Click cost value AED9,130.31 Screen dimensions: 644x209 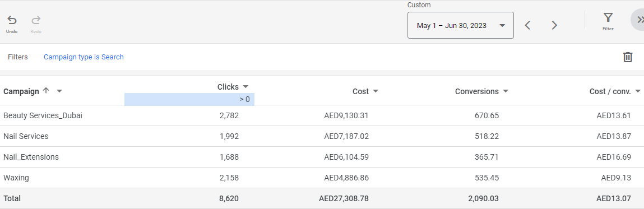click(346, 116)
